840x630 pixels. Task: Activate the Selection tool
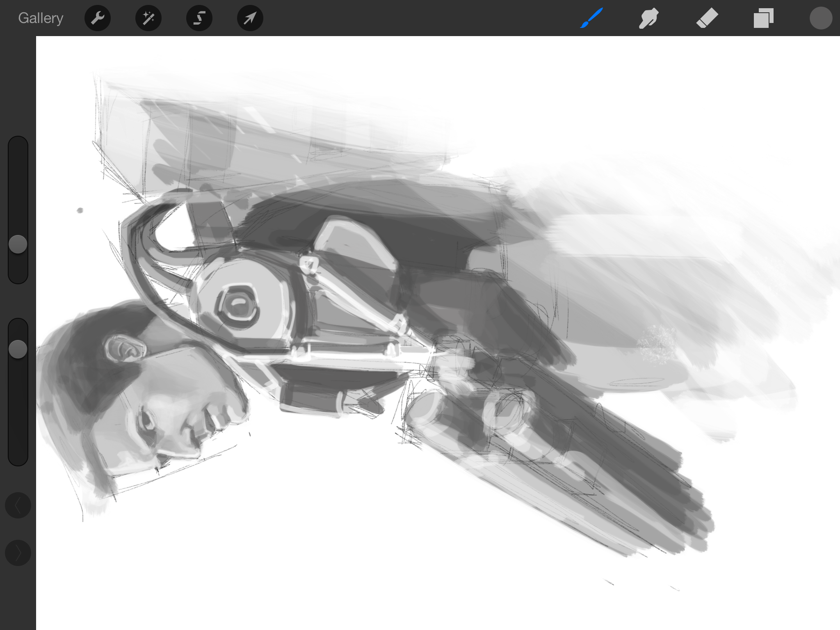tap(199, 18)
